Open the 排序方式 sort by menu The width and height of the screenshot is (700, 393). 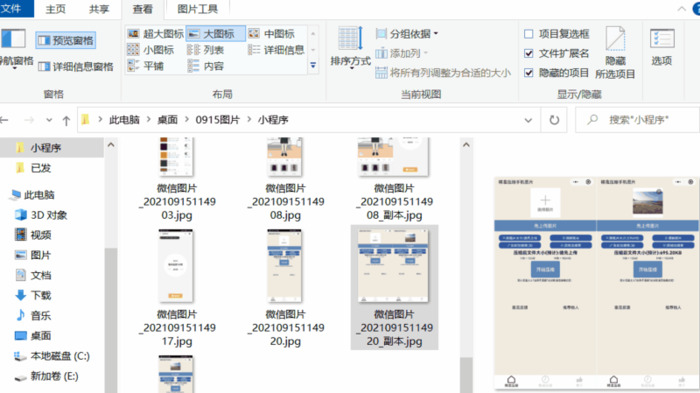(350, 49)
